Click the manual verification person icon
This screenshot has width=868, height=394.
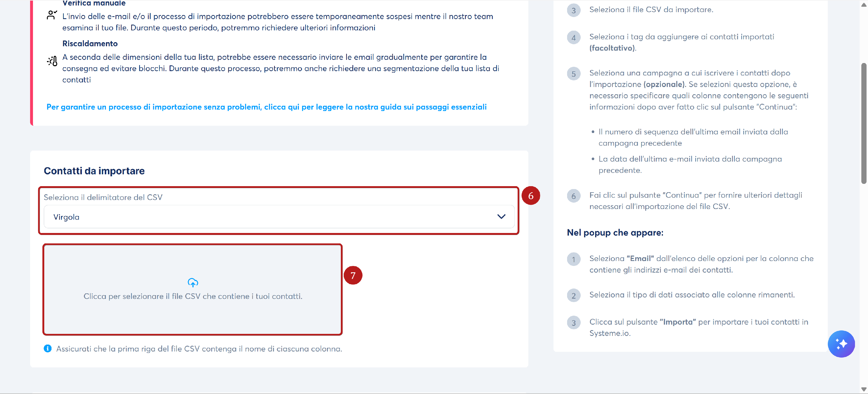[x=52, y=15]
